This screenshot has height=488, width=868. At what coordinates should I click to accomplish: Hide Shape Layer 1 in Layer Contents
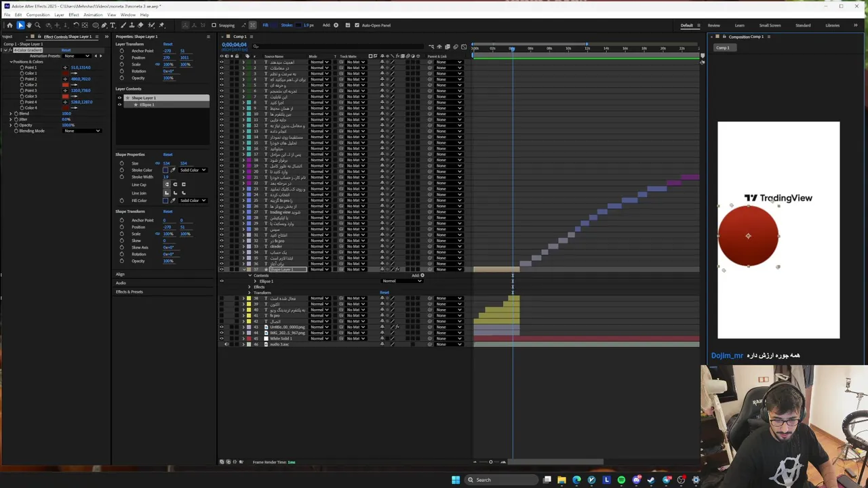coord(120,98)
